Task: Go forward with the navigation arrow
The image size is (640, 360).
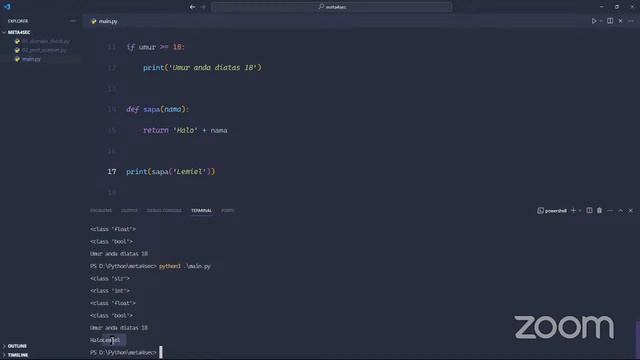Action: pyautogui.click(x=203, y=7)
